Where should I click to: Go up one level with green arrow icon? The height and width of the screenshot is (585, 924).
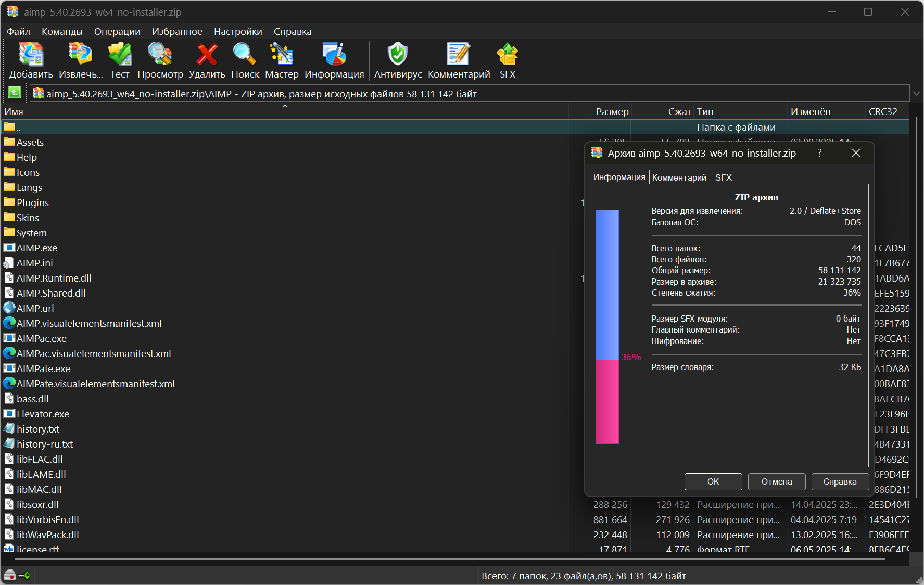[14, 93]
